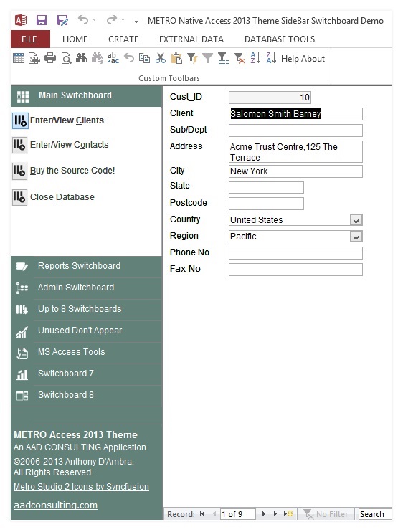Click the Replace abc toolbar icon
Image resolution: width=403 pixels, height=532 pixels.
coord(113,58)
